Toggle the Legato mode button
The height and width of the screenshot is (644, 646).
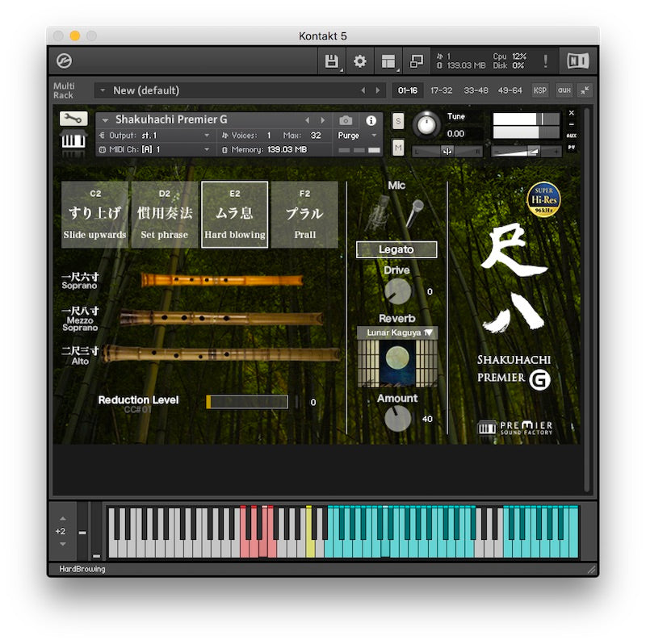pyautogui.click(x=396, y=250)
